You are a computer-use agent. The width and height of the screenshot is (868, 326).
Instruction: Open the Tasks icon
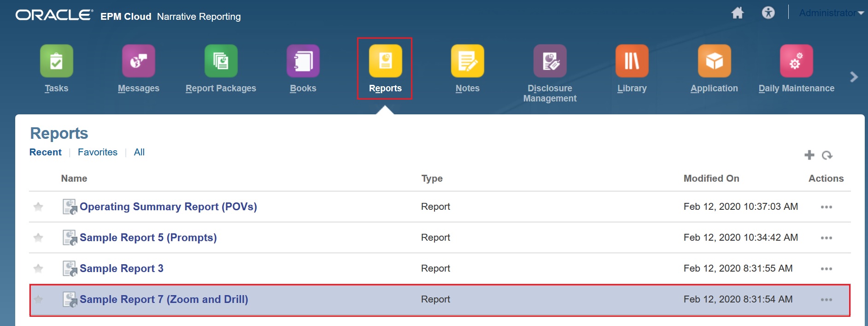(x=56, y=61)
